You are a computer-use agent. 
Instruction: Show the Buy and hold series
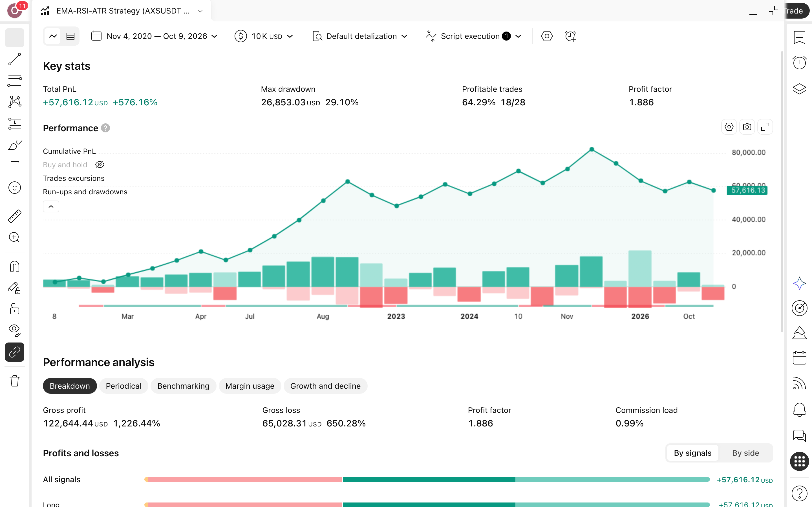(x=100, y=165)
